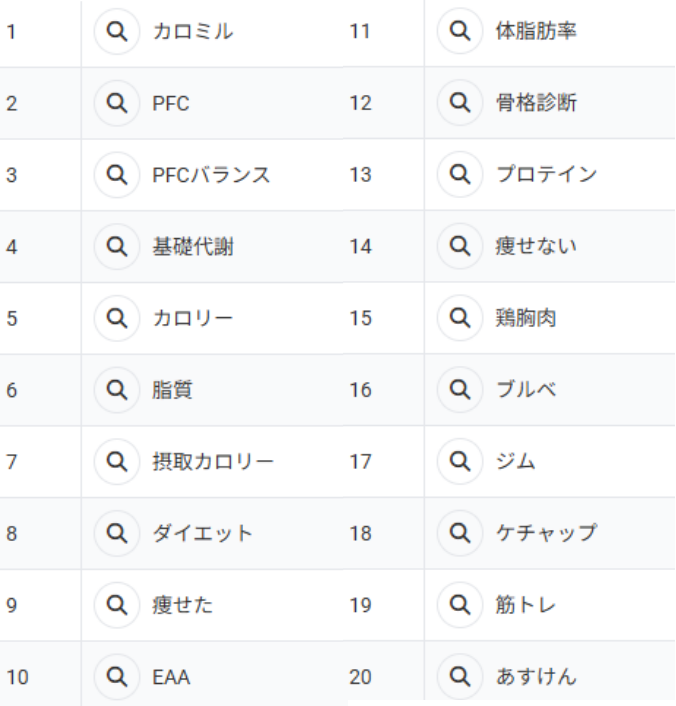Click the search icon beside ダイエット
The image size is (676, 706).
click(x=117, y=533)
